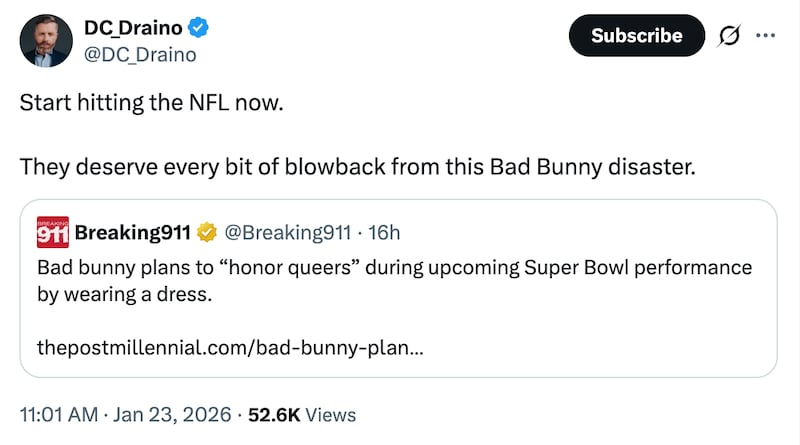800x445 pixels.
Task: Open the Breaking911 account name in quoted post
Action: (x=134, y=233)
